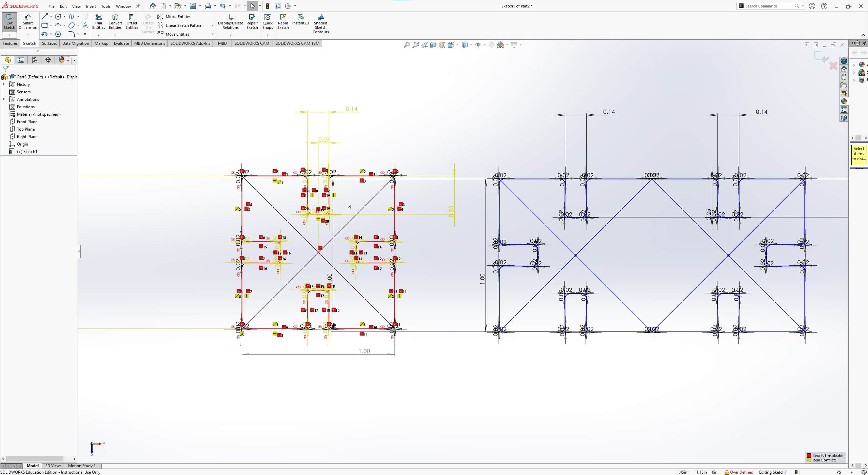Viewport: 868px width, 475px height.
Task: Select the Line sketch tool
Action: coord(44,17)
